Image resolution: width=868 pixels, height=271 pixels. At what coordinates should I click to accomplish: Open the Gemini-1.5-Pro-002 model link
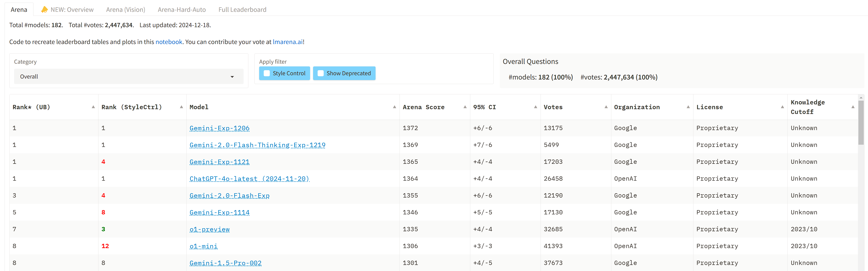[225, 263]
